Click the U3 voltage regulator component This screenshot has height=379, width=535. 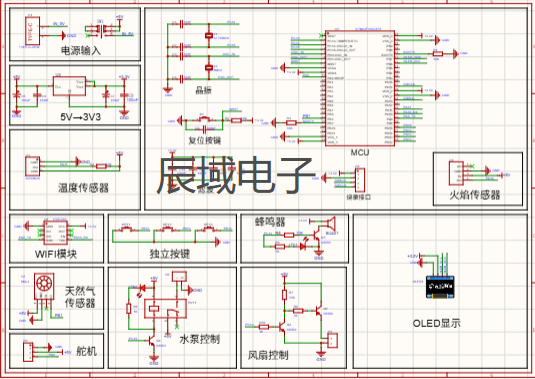tap(69, 86)
